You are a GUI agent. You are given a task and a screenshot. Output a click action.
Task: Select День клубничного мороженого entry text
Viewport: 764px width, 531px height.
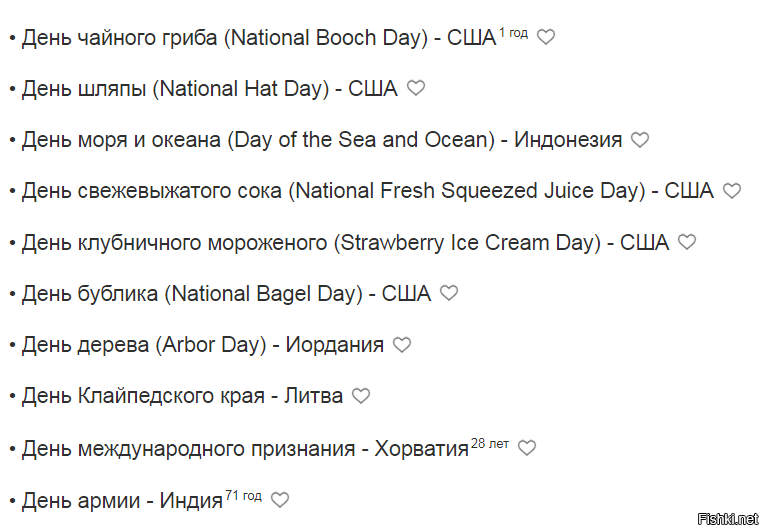pos(345,243)
